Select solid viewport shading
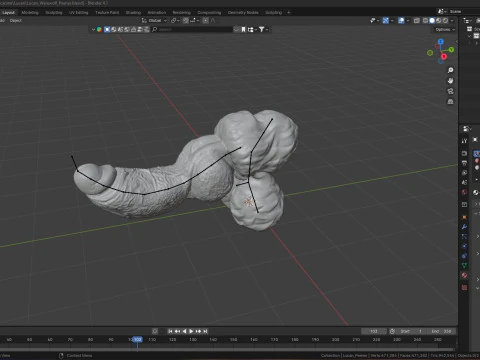480x360 pixels. 432,21
